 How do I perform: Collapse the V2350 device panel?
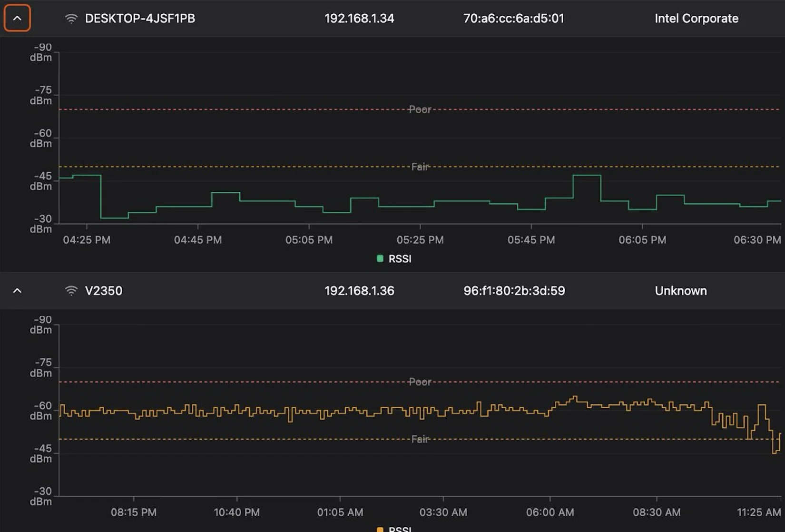point(17,290)
